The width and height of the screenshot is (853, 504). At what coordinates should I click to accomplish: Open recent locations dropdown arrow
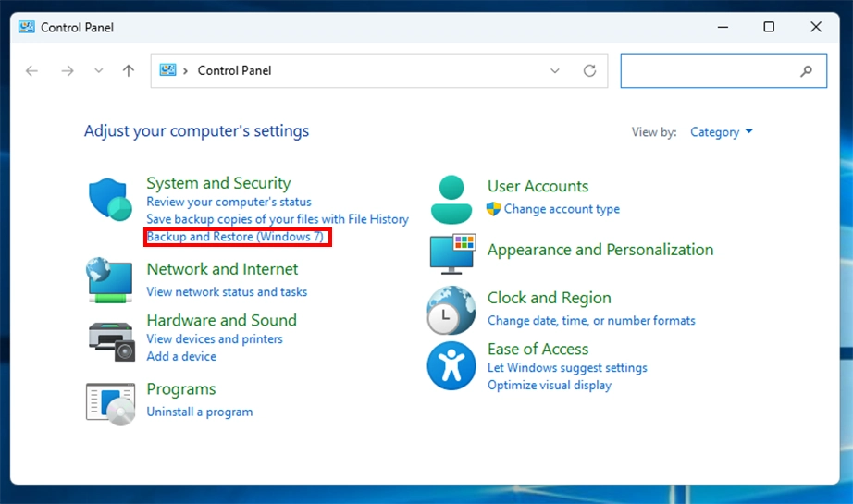point(98,70)
